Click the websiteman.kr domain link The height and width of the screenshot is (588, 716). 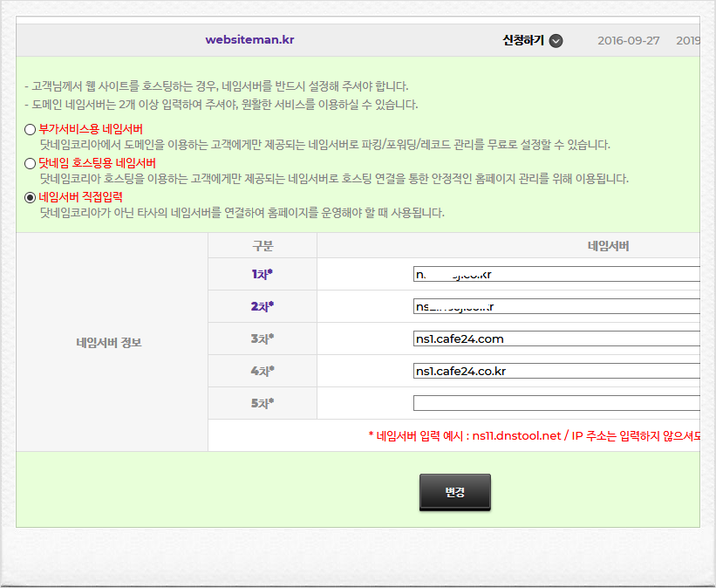[249, 40]
